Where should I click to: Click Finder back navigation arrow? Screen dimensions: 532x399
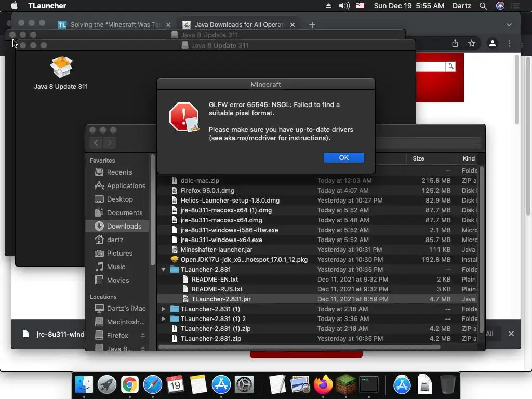click(x=96, y=143)
